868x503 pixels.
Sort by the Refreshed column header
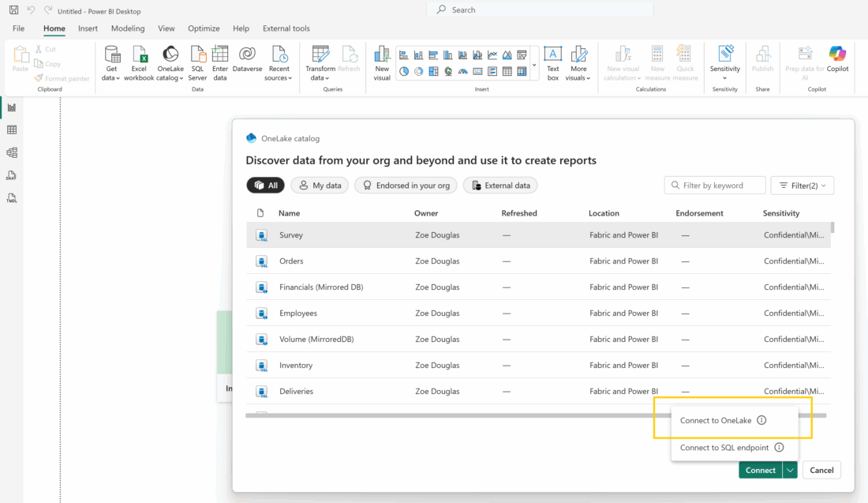[519, 213]
